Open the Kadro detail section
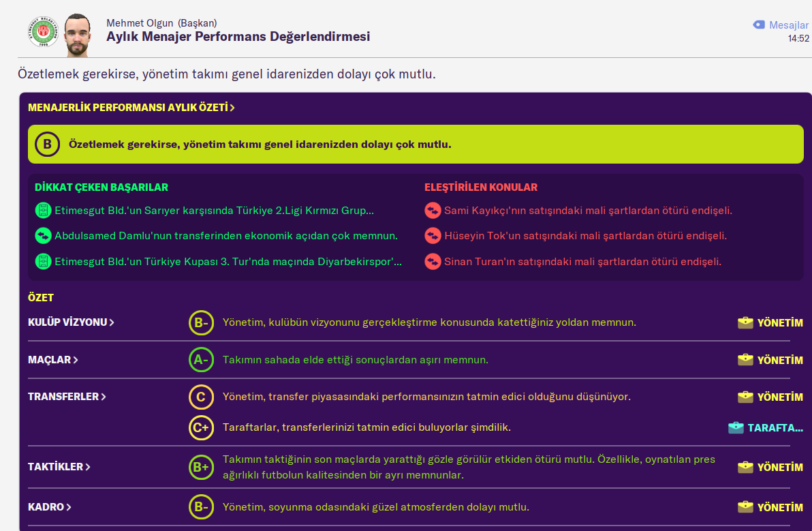The image size is (812, 531). pos(50,507)
